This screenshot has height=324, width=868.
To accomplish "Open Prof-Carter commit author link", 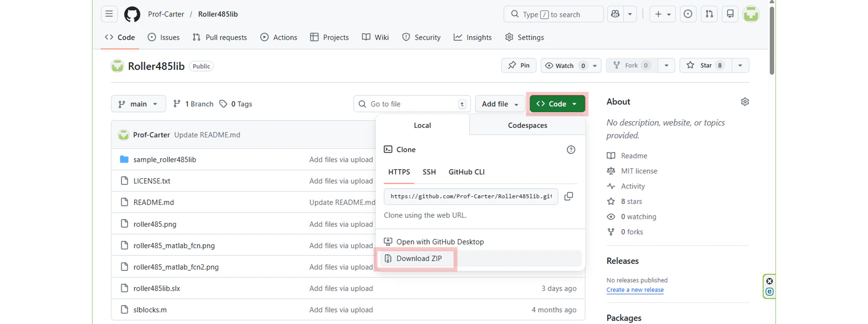I will tap(151, 135).
